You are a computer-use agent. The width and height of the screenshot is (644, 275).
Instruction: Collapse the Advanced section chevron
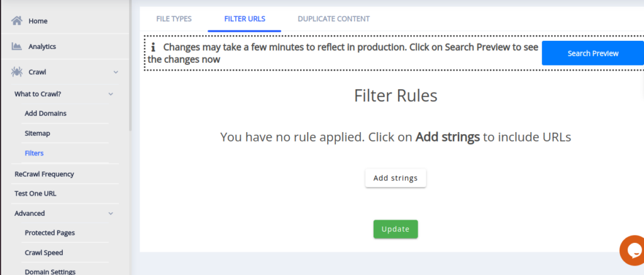111,213
